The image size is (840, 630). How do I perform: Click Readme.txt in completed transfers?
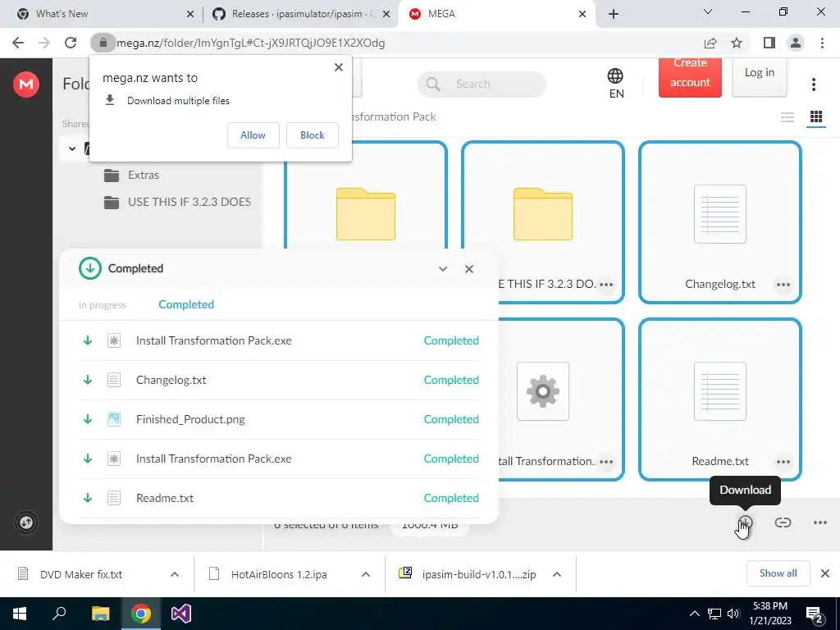pyautogui.click(x=279, y=498)
